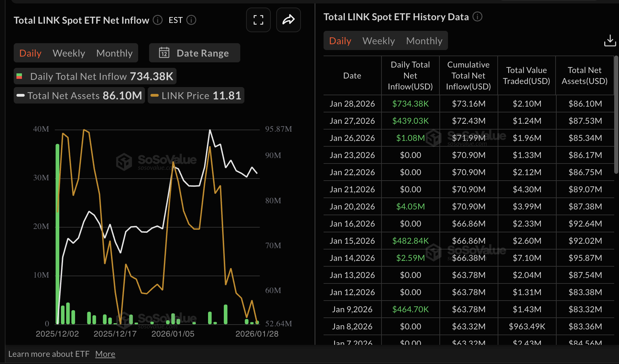Viewport: 619px width, 364px height.
Task: Select the Daily tab in history data
Action: coord(340,40)
